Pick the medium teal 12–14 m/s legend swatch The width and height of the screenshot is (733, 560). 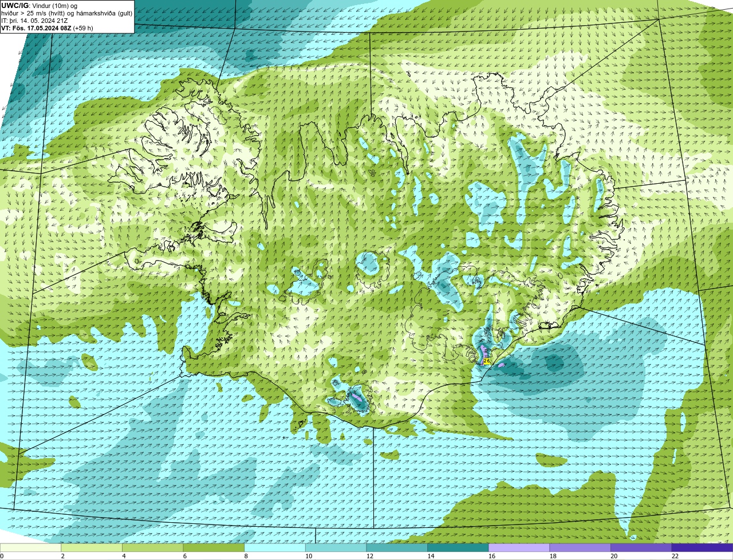pos(397,547)
